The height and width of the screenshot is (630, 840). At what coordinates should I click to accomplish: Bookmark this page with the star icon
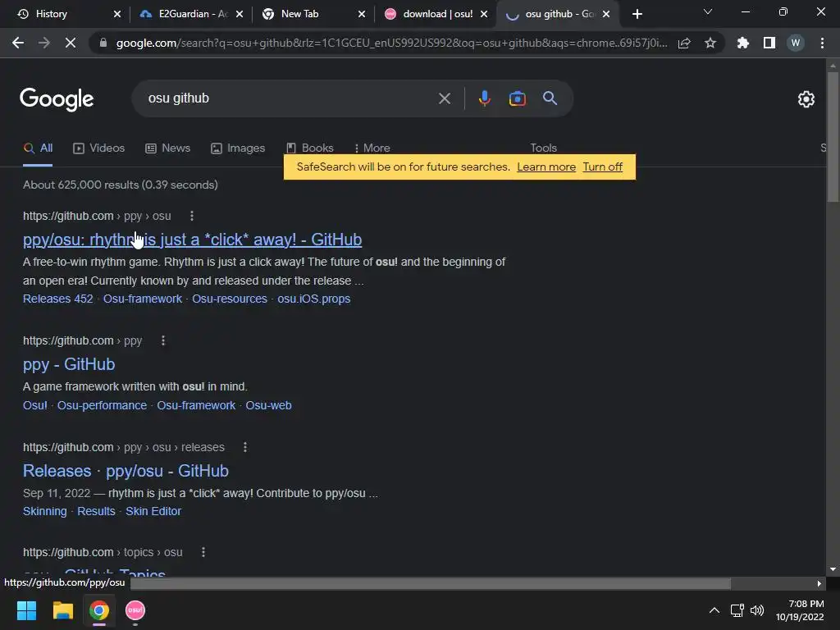click(x=710, y=43)
